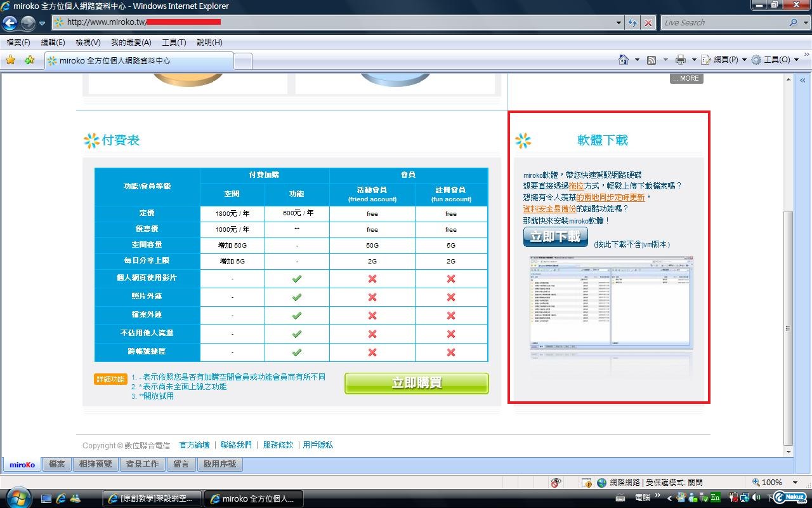The height and width of the screenshot is (508, 812).
Task: Click the miroko software screenshot thumbnail
Action: pos(610,303)
